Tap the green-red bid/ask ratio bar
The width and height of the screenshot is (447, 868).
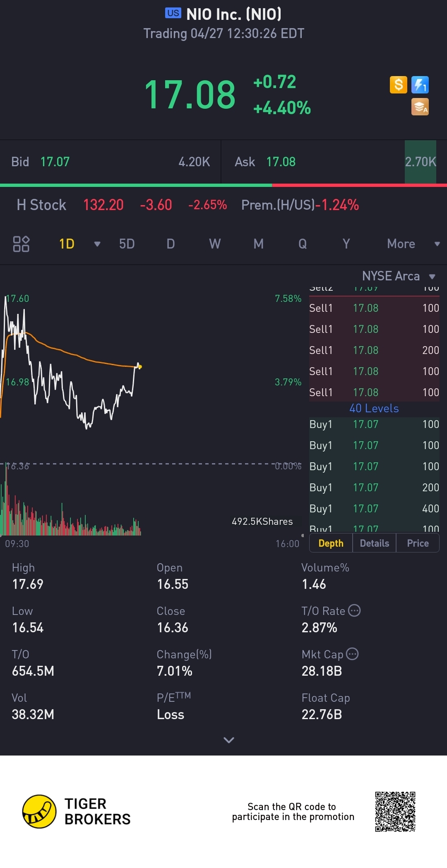pos(223,185)
